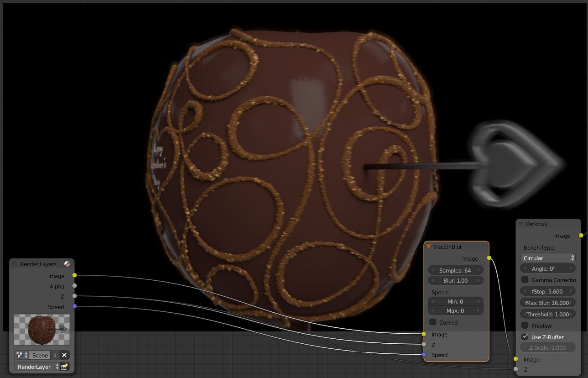The width and height of the screenshot is (588, 378).
Task: Enable the Curved checkbox in Vector Blur
Action: point(433,322)
